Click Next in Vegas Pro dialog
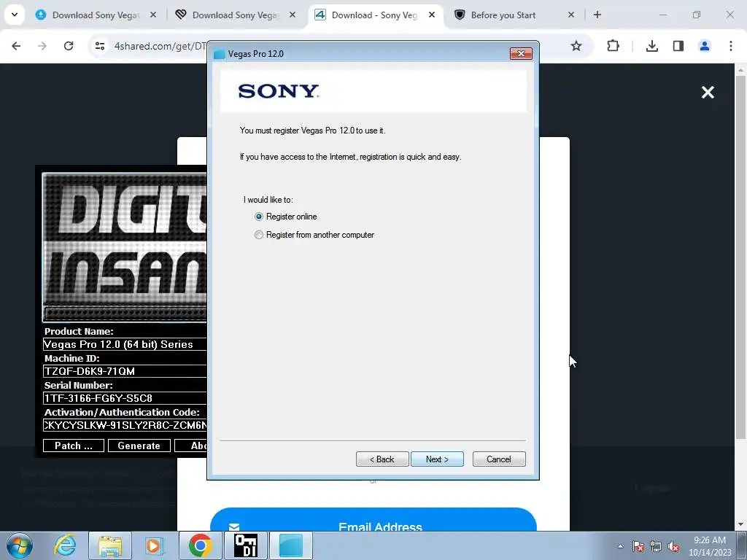The image size is (747, 560). point(437,459)
